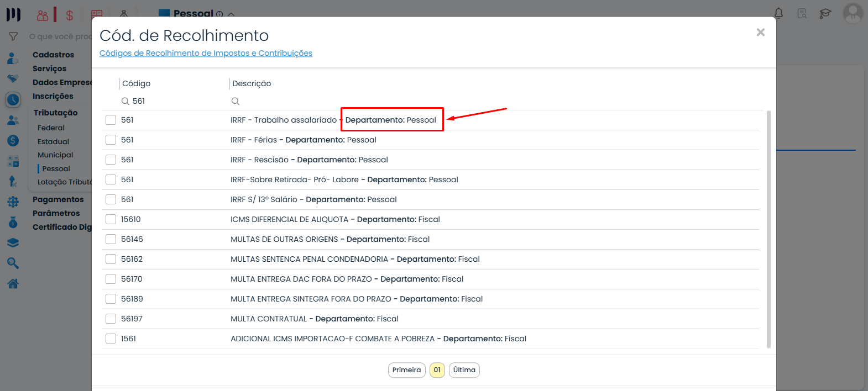Click the dialog list vertical scrollbar
The width and height of the screenshot is (868, 391).
768,229
